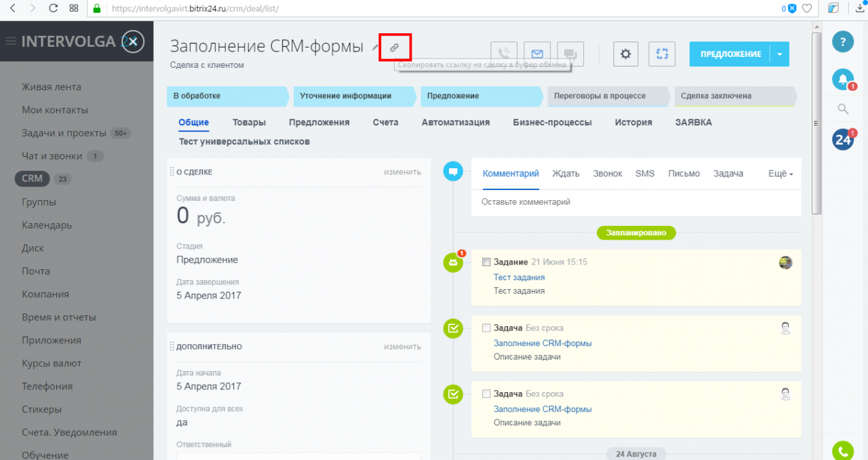Viewport: 868px width, 460px height.
Task: Click the О СДЕЛКЕ section drag handle
Action: pyautogui.click(x=172, y=172)
